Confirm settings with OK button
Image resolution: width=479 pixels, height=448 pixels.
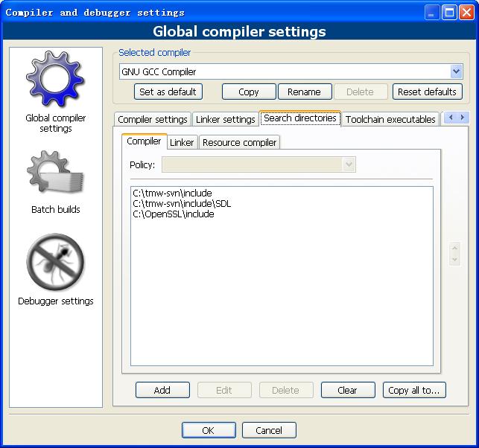[208, 430]
